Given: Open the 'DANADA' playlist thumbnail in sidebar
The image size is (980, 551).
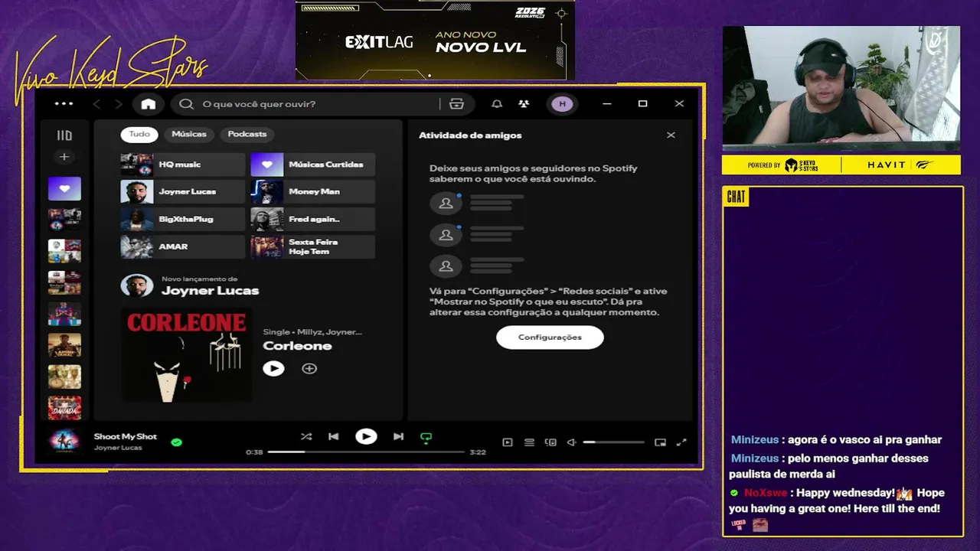Looking at the screenshot, I should point(64,408).
